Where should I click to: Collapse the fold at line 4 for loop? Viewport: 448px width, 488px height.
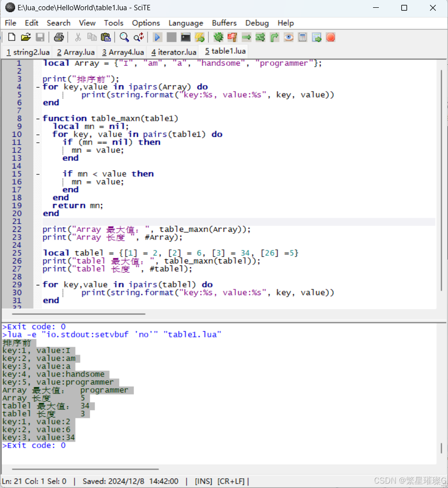point(37,87)
